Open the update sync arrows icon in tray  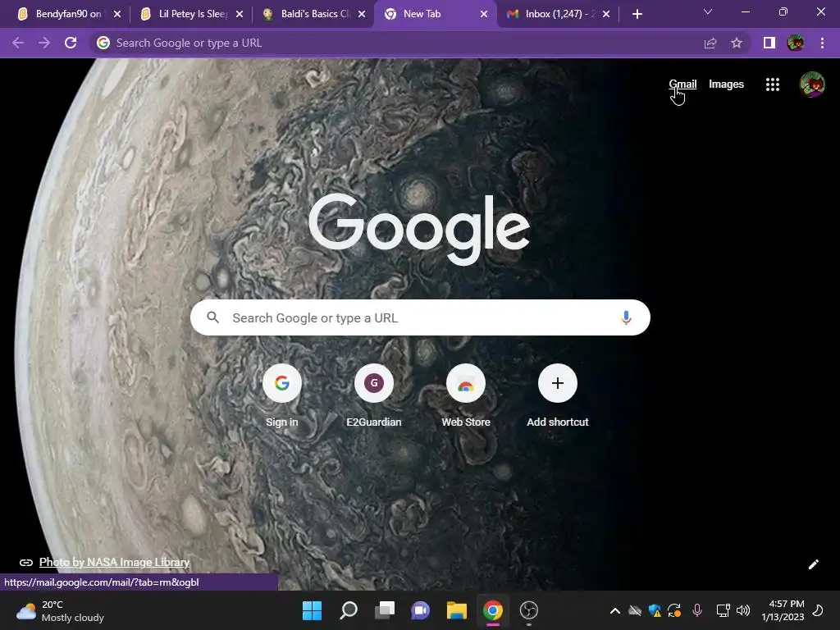click(674, 610)
